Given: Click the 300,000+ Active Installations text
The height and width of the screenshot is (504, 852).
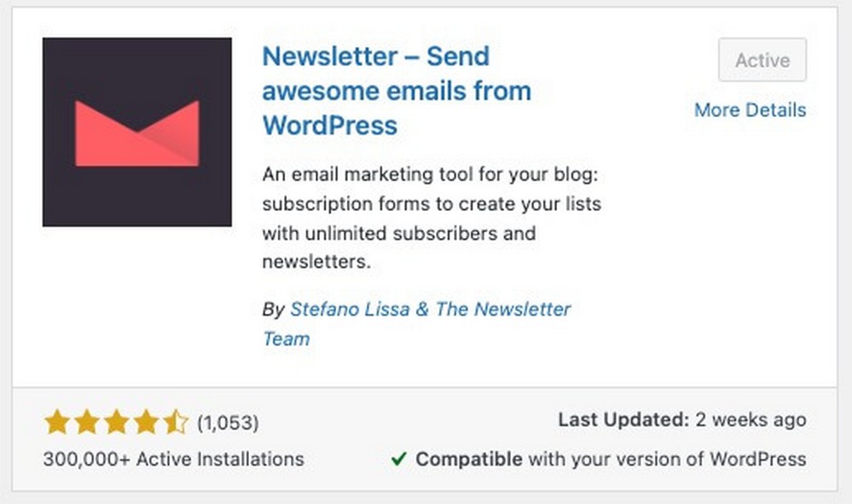Looking at the screenshot, I should coord(172,459).
